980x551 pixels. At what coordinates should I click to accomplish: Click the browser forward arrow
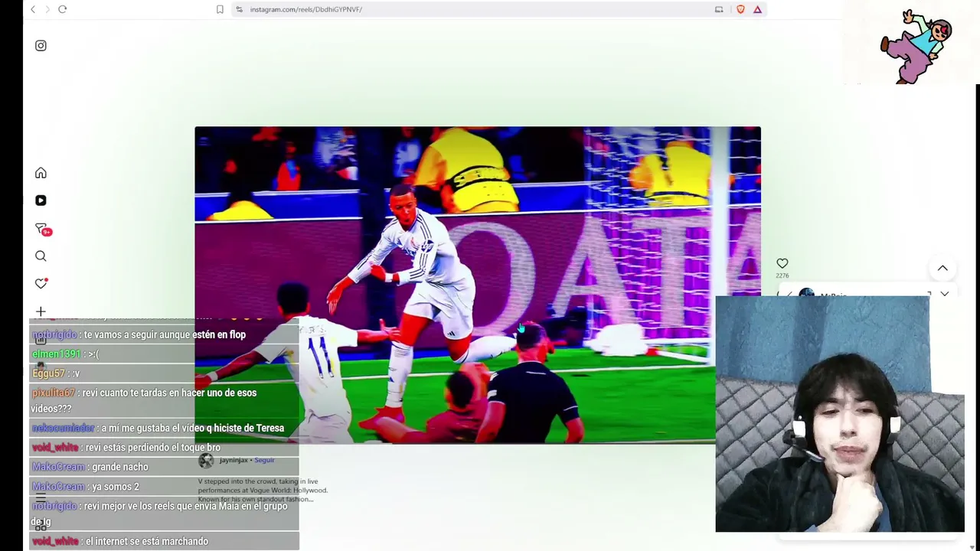tap(47, 9)
